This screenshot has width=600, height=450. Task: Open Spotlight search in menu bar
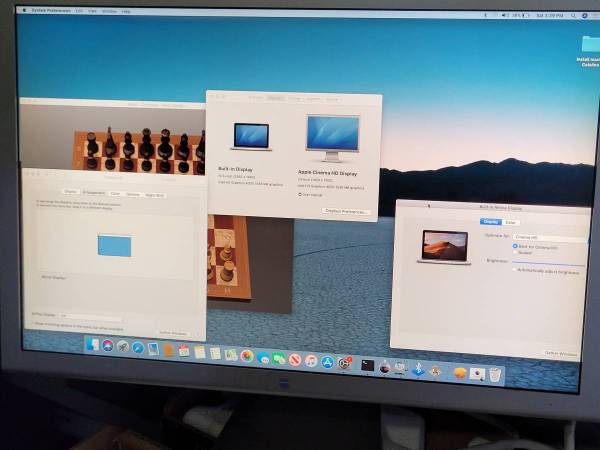tap(573, 16)
